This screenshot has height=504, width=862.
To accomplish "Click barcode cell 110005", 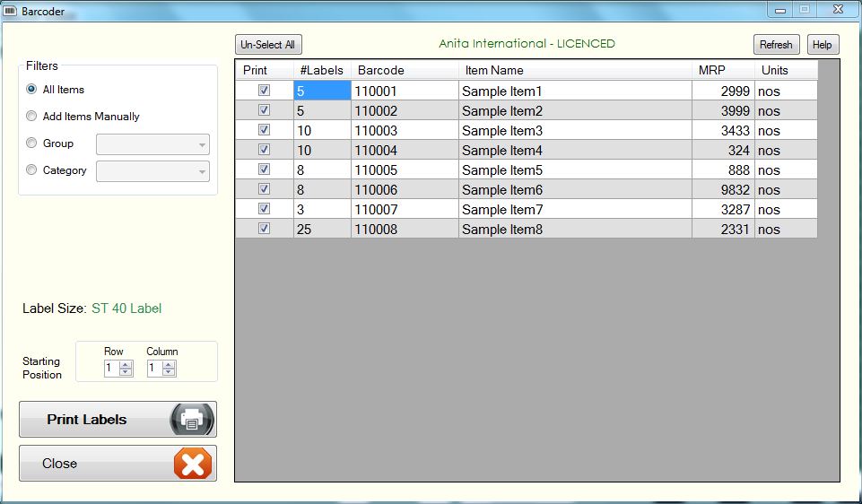I will pos(405,169).
